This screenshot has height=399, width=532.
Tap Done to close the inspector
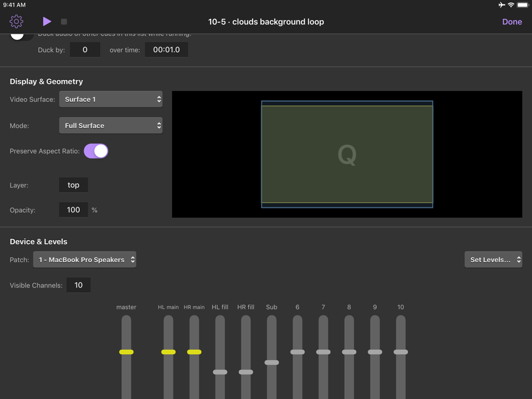click(511, 22)
